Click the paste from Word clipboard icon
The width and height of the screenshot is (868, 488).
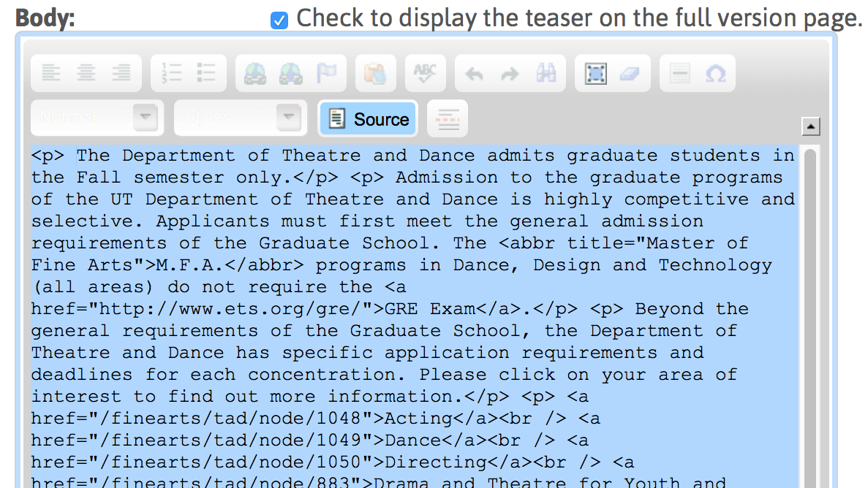click(x=375, y=74)
